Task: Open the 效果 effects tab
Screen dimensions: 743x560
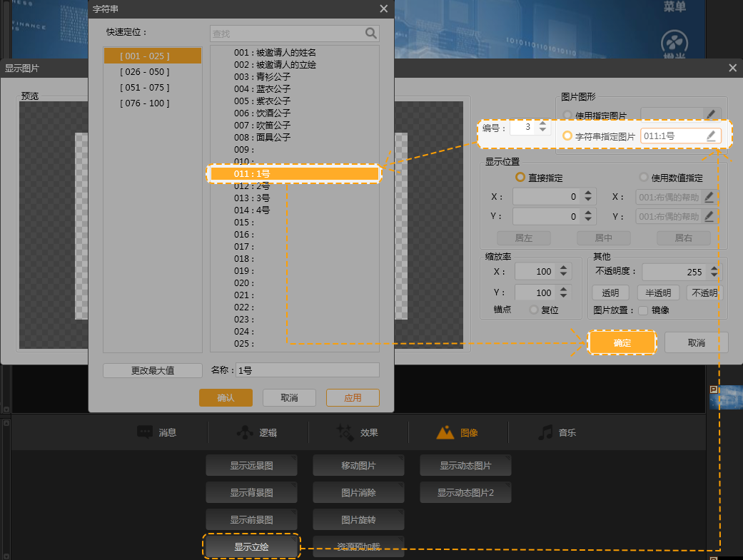Action: pos(358,432)
